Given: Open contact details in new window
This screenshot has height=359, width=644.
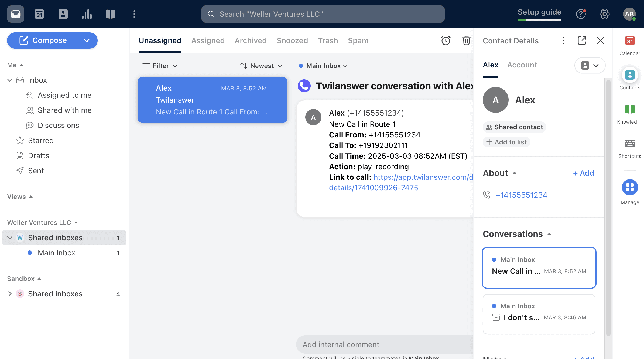Looking at the screenshot, I should (582, 40).
